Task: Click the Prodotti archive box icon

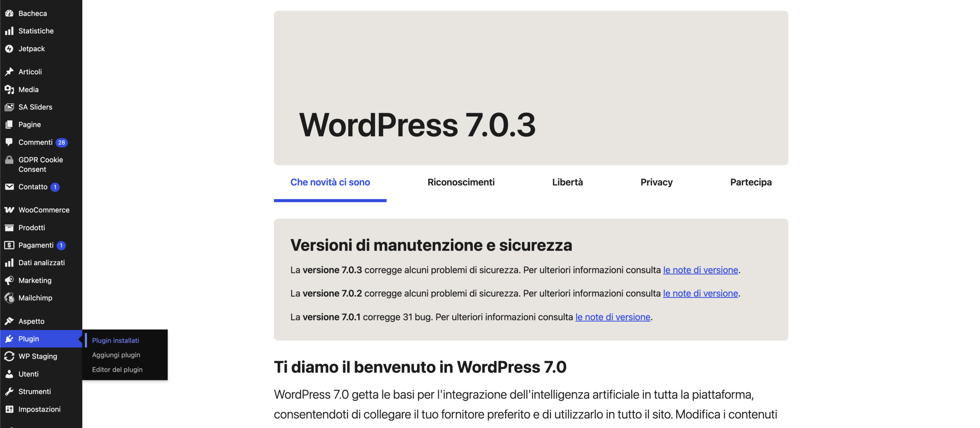Action: [9, 227]
